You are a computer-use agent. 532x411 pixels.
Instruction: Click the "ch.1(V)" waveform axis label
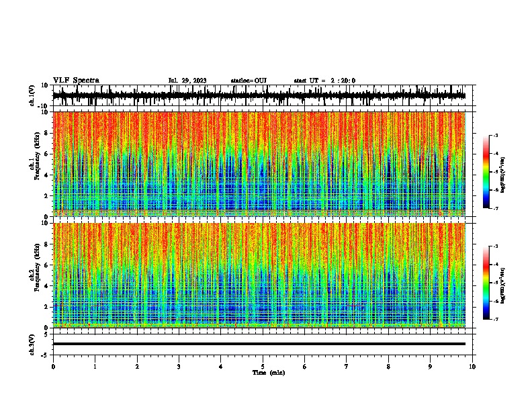32,95
